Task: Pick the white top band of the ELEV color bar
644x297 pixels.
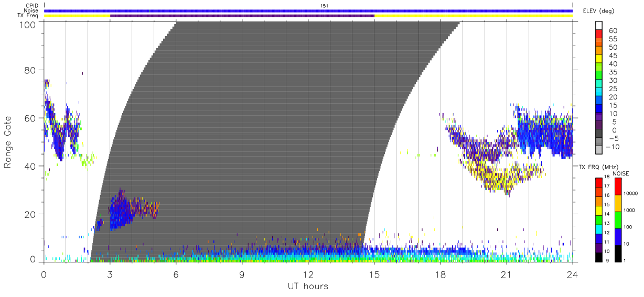Action: point(599,26)
